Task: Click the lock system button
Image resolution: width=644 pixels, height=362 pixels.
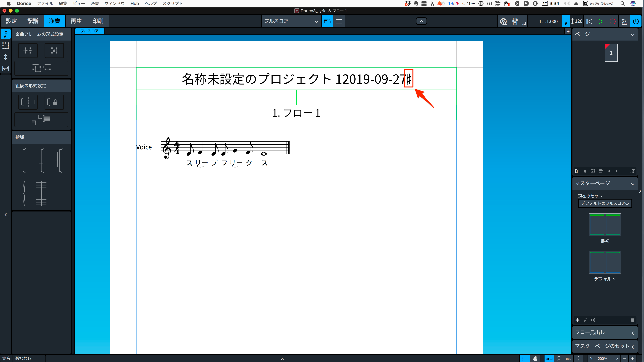Action: click(x=54, y=102)
